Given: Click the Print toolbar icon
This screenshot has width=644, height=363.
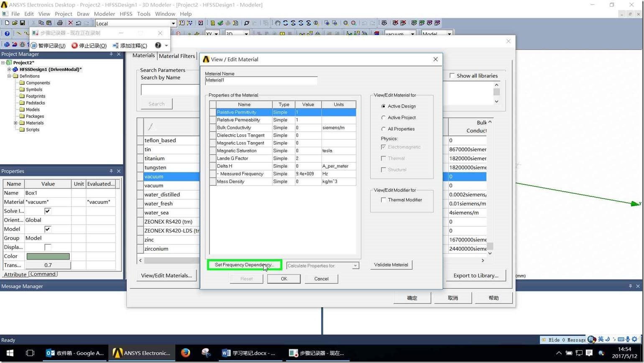Looking at the screenshot, I should click(60, 23).
